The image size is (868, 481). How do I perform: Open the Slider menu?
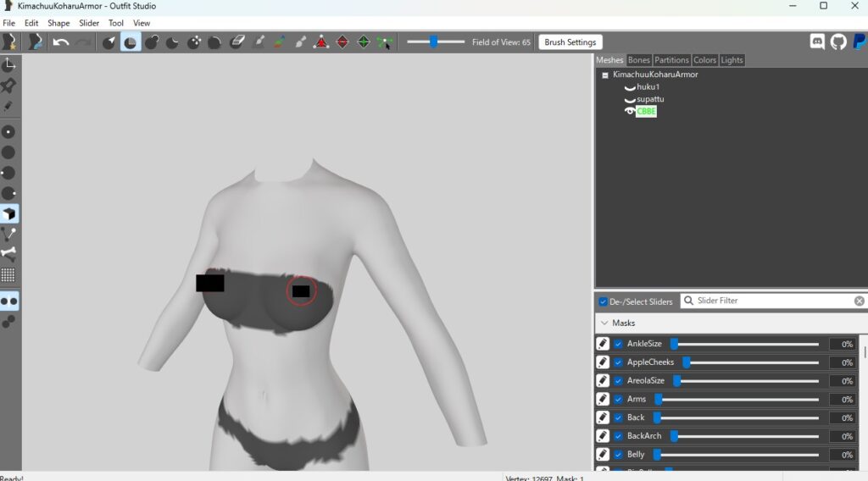pos(89,23)
